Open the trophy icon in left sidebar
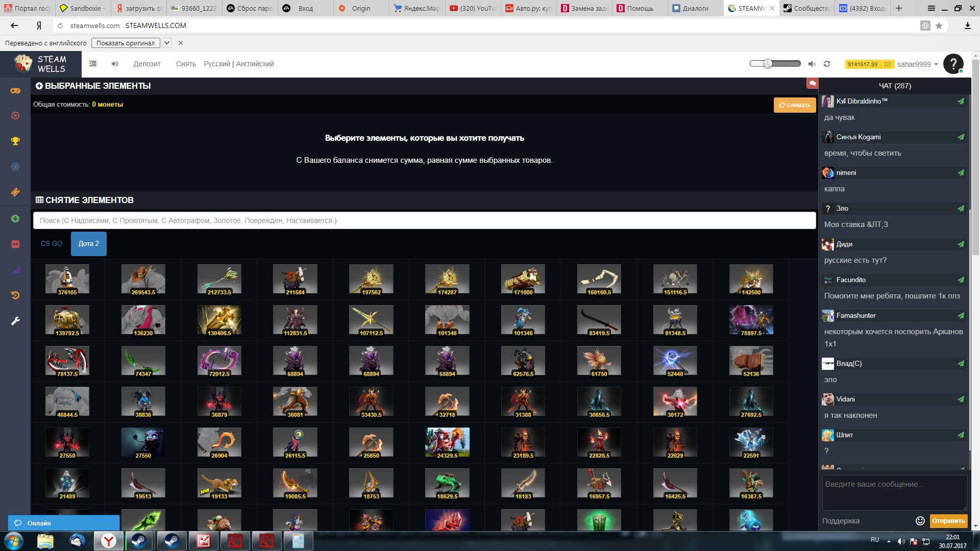980x551 pixels. click(15, 141)
